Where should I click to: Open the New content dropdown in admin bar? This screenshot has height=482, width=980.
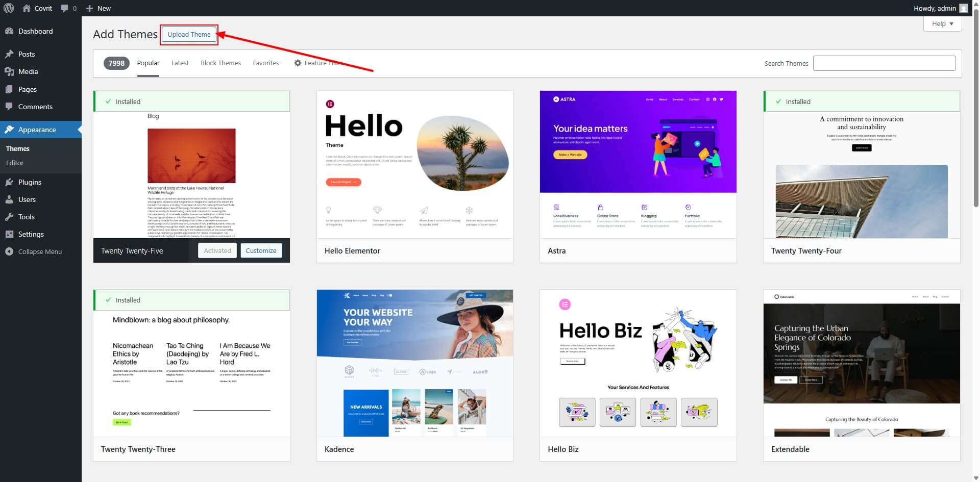tap(99, 8)
